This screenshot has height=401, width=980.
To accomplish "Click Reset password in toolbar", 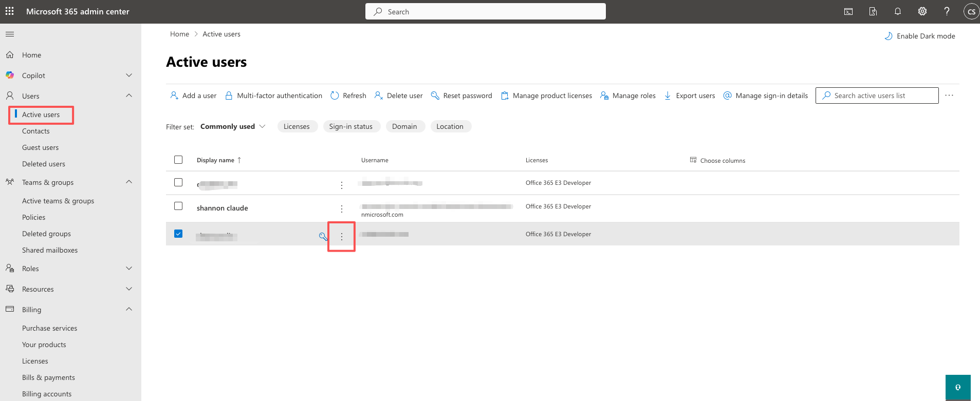I will click(x=461, y=96).
